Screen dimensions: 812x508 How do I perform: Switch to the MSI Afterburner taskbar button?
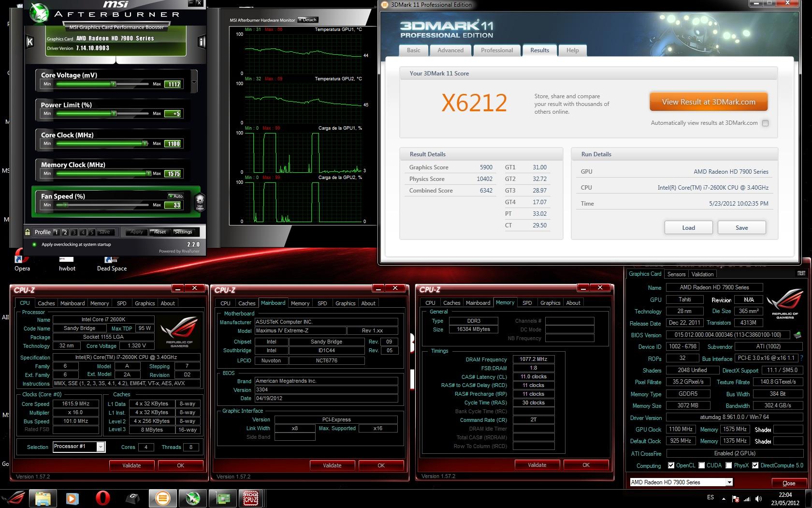click(x=193, y=498)
